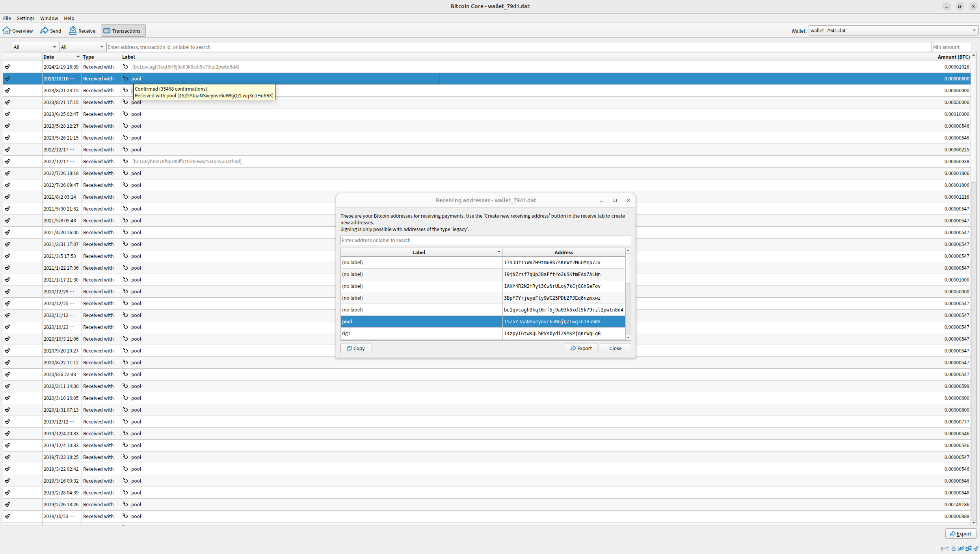
Task: Click confirmed checkmark for 2020/1/31 07:13 row
Action: 7,410
